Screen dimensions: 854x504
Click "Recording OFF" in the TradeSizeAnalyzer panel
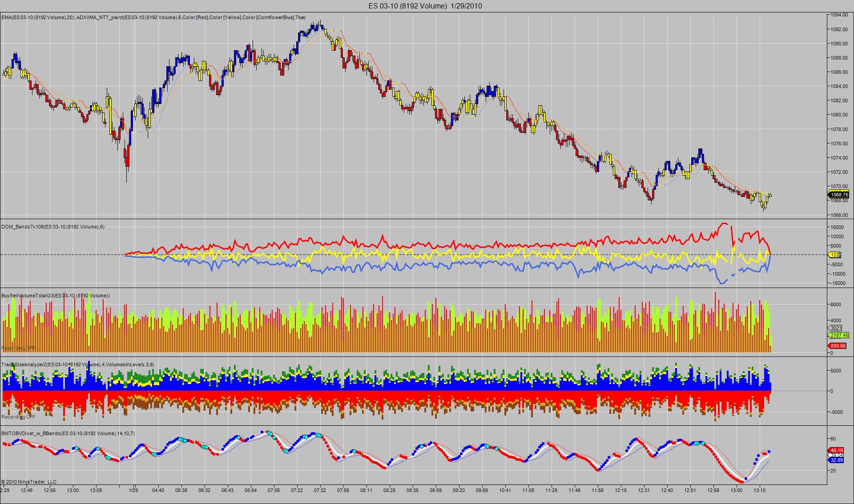(18, 417)
